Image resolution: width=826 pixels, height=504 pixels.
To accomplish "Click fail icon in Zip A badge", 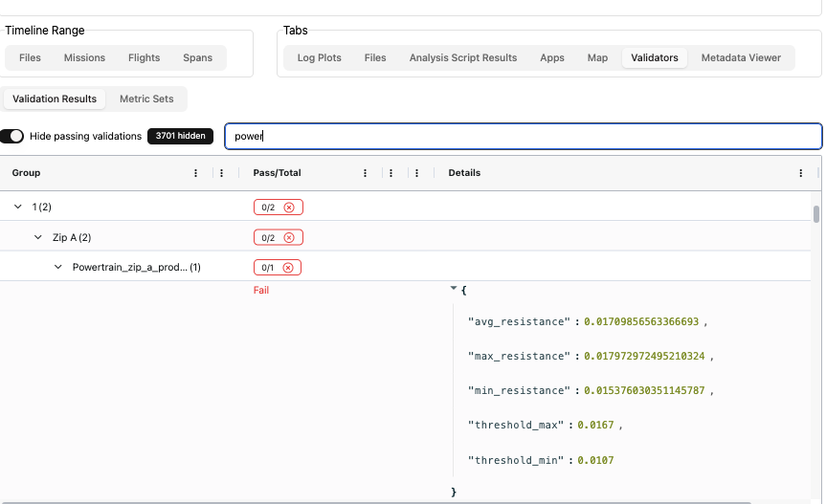I will [289, 238].
